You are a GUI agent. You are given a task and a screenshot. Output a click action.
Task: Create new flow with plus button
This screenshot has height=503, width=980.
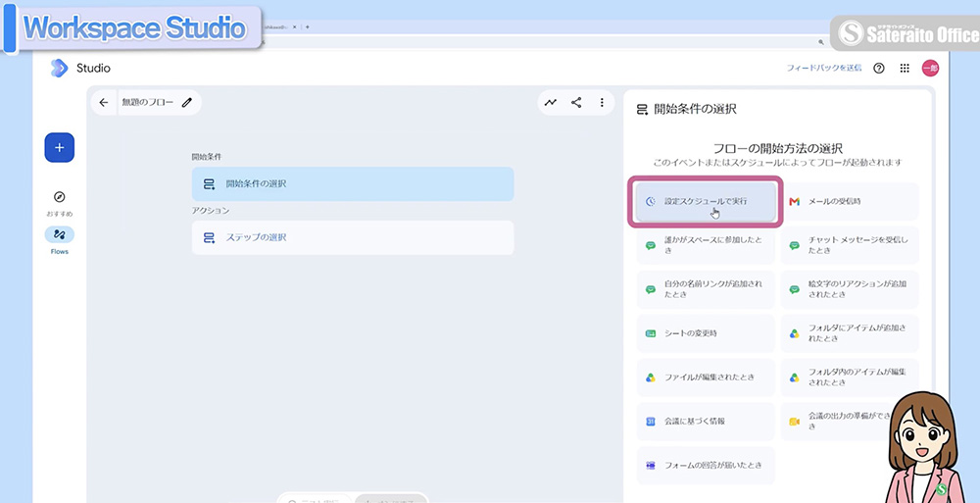pyautogui.click(x=60, y=148)
